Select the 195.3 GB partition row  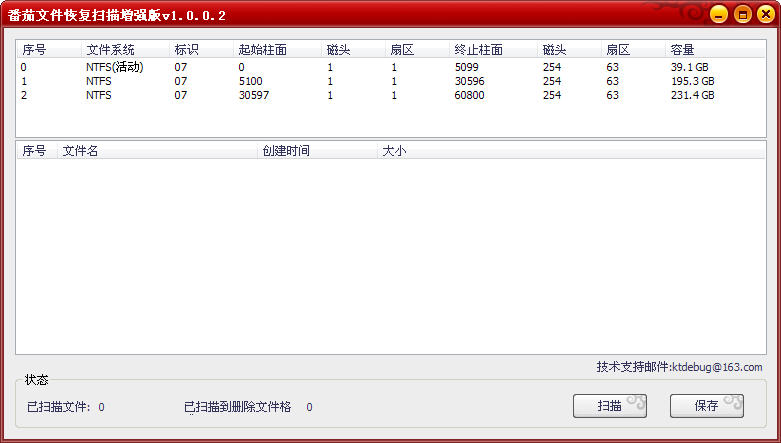coord(391,81)
